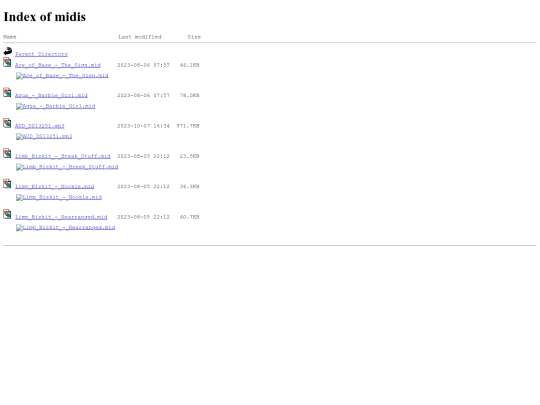Click the file icon for Aqua_-_Barbie_Girl.mid
The image size is (540, 405).
pos(7,92)
